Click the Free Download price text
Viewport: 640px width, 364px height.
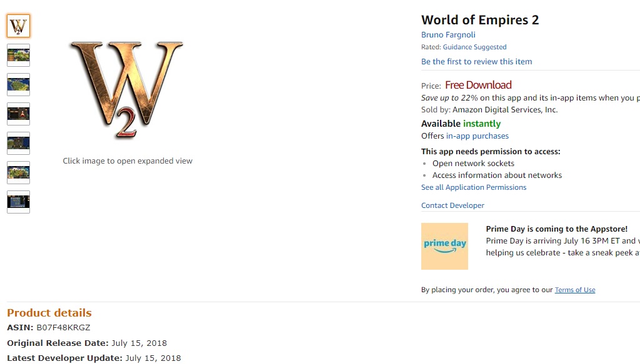tap(478, 85)
